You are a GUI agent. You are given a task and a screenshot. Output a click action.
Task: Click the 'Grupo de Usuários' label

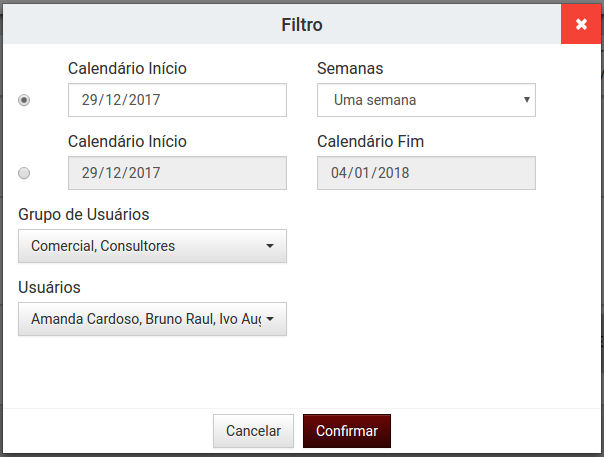click(x=84, y=214)
